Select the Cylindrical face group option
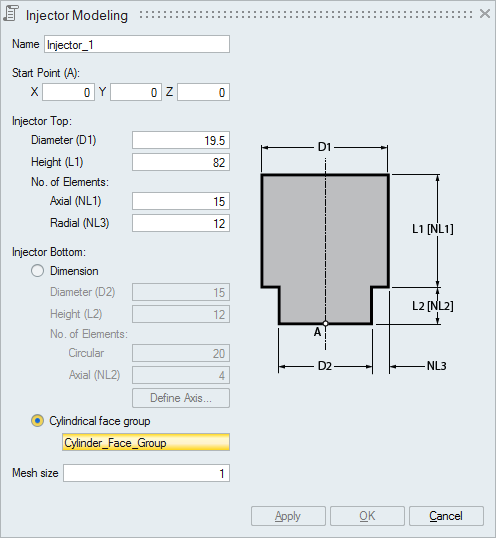This screenshot has width=496, height=538. pos(37,421)
